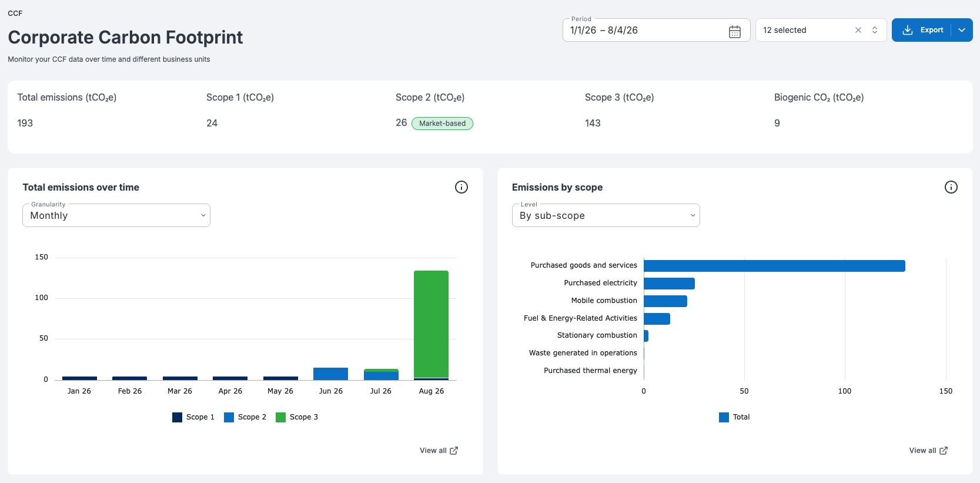980x483 pixels.
Task: Select the Purchased goods and services bar
Action: (x=774, y=266)
